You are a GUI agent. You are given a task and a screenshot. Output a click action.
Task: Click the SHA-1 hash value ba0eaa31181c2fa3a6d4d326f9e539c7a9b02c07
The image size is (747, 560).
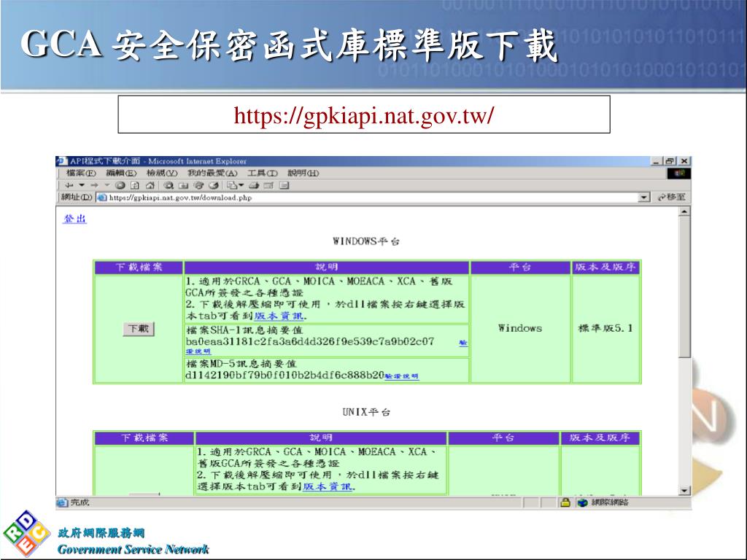310,341
